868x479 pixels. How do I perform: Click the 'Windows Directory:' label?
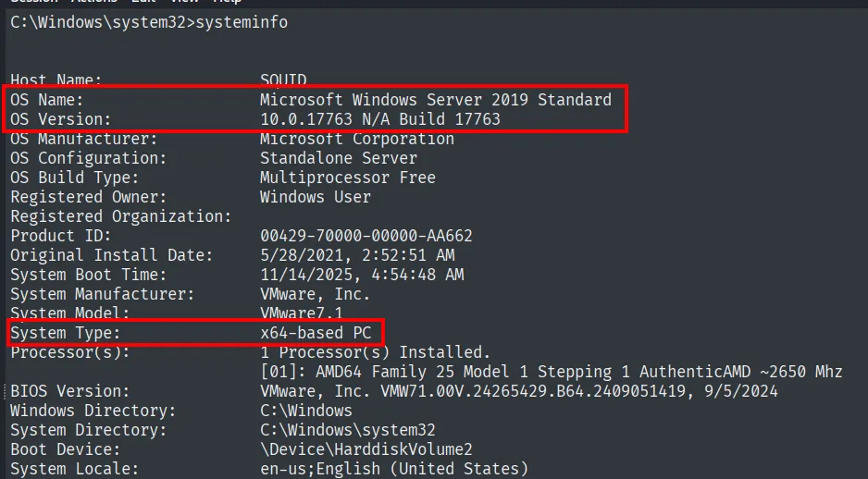tap(93, 411)
